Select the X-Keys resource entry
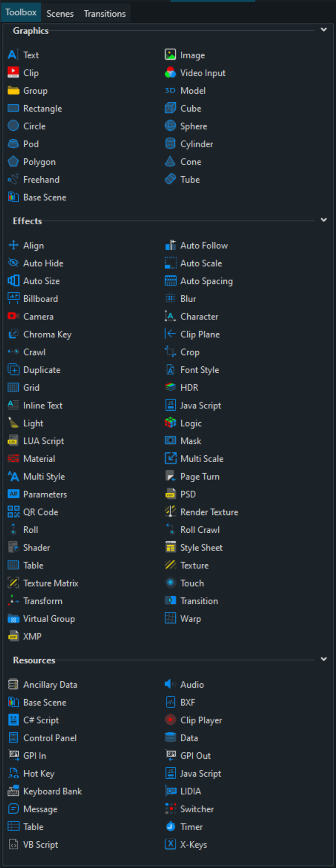 pyautogui.click(x=193, y=844)
